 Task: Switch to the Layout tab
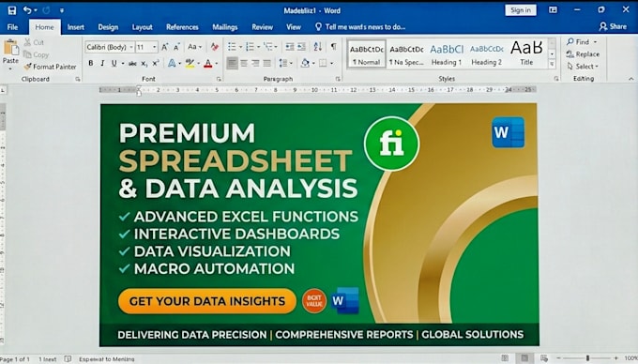tap(142, 27)
